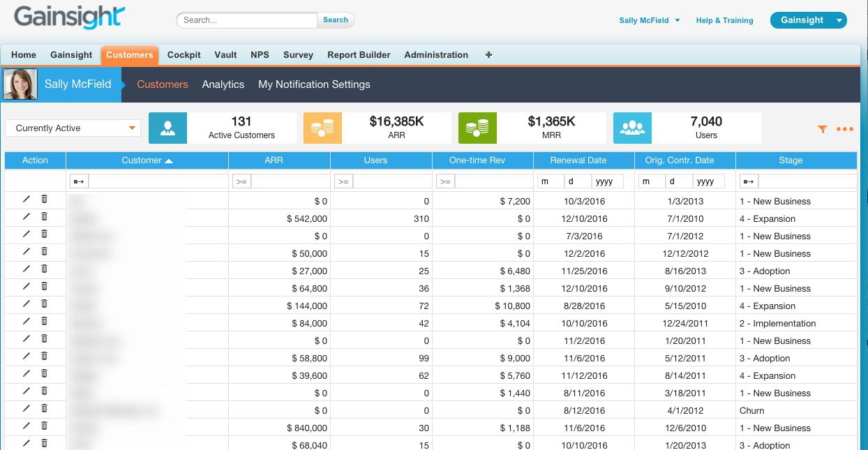Click the Users group icon
The height and width of the screenshot is (450, 868).
pos(632,128)
